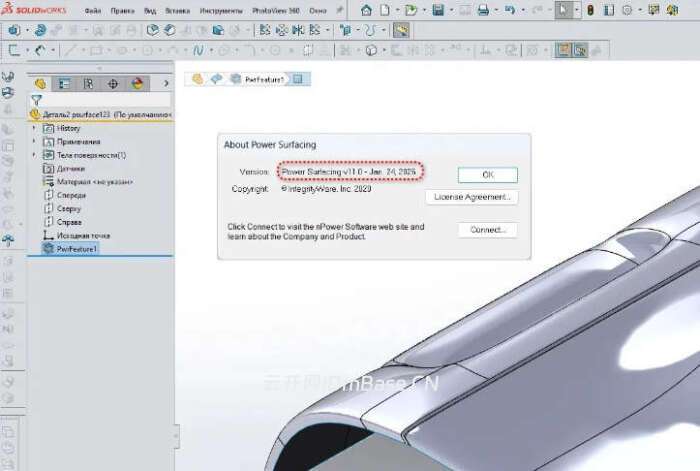The image size is (700, 471).
Task: Open dropdown arrow next to Undo
Action: pyautogui.click(x=523, y=10)
